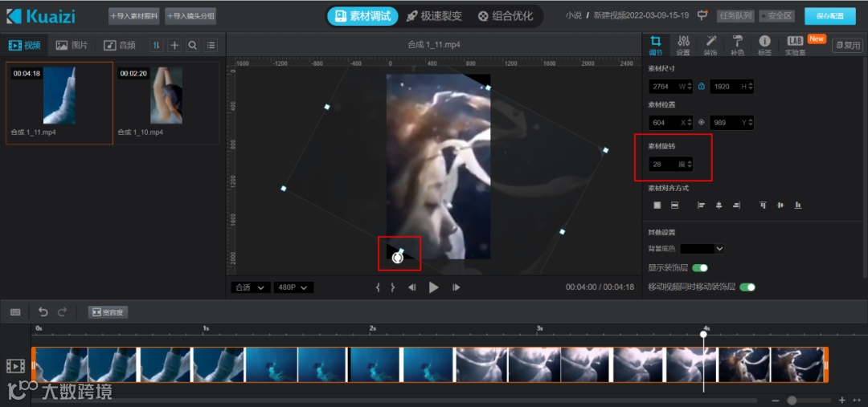Switch to the 组合优化 mode

pos(506,16)
